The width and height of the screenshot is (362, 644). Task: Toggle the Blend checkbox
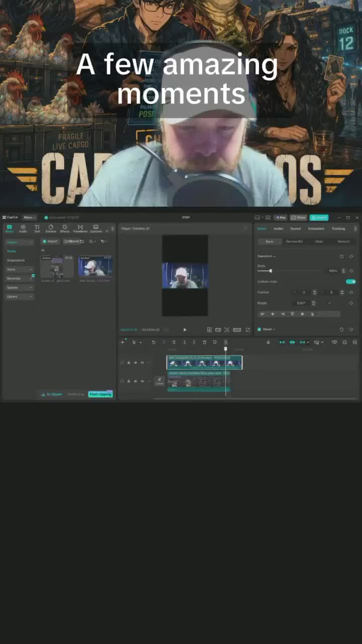pos(259,329)
